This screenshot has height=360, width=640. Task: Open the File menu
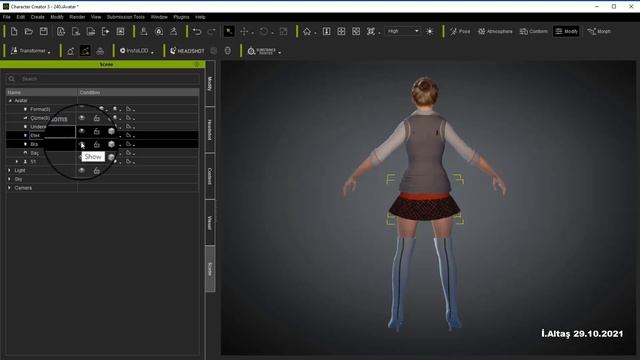coord(7,17)
